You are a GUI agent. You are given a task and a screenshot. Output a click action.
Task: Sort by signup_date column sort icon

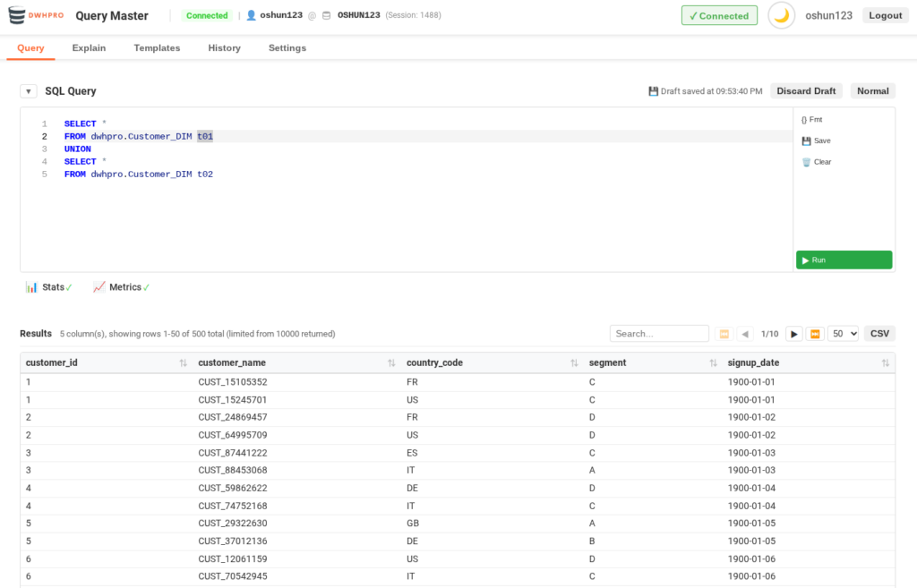click(x=885, y=362)
